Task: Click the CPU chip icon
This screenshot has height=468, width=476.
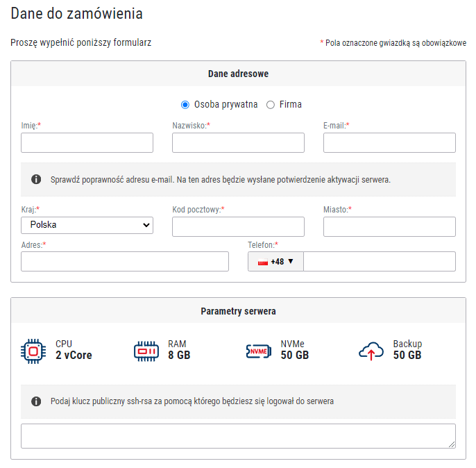Action: click(33, 351)
